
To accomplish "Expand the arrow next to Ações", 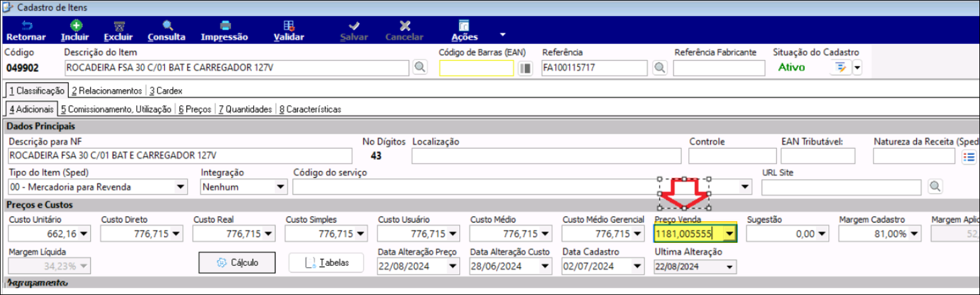I will (x=503, y=35).
